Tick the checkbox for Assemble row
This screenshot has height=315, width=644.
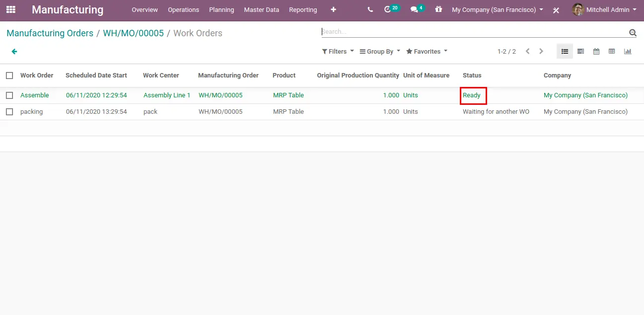pyautogui.click(x=9, y=95)
